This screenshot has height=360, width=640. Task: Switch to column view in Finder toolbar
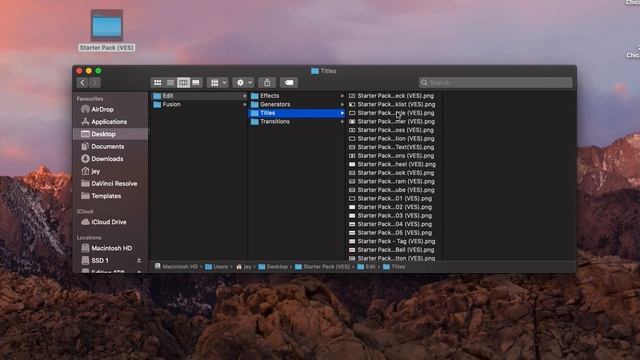[183, 83]
